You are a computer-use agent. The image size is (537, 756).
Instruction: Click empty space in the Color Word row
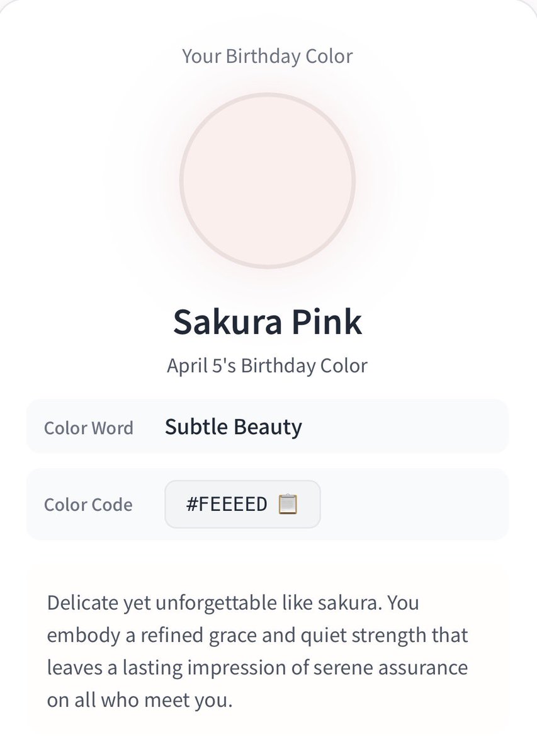[x=403, y=427]
